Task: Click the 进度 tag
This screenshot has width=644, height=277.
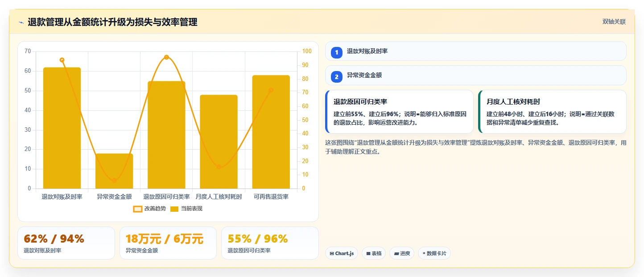Action: (x=402, y=253)
